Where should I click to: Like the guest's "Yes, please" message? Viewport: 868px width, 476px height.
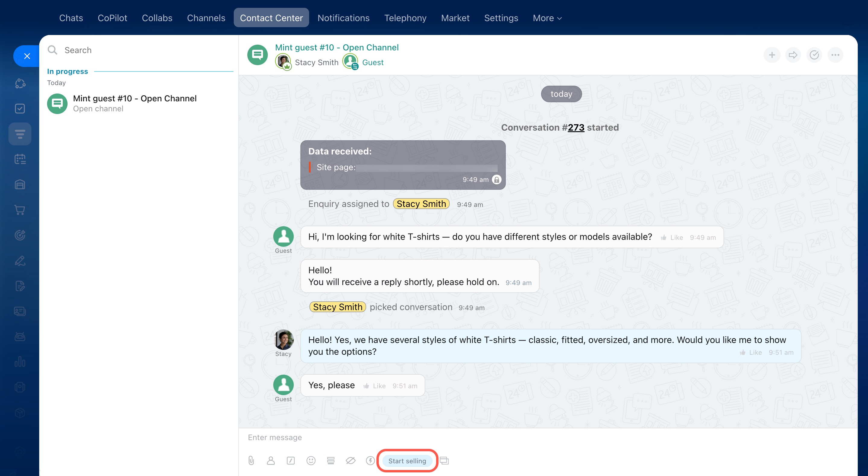tap(375, 386)
